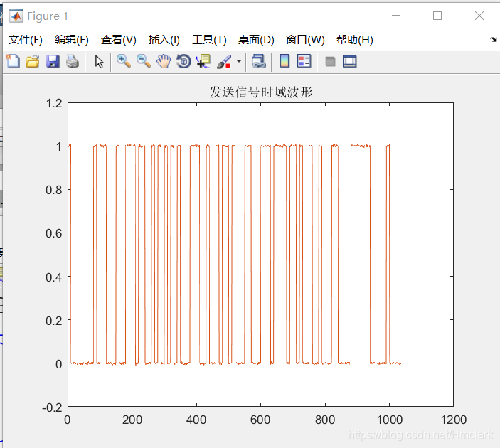Open the 桌面(D) menu
The image size is (500, 448).
pyautogui.click(x=256, y=40)
